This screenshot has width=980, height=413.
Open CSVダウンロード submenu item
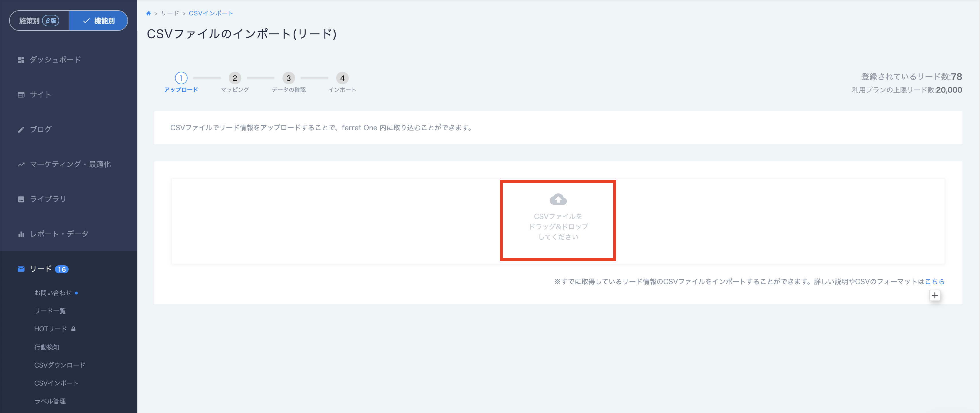click(x=60, y=365)
